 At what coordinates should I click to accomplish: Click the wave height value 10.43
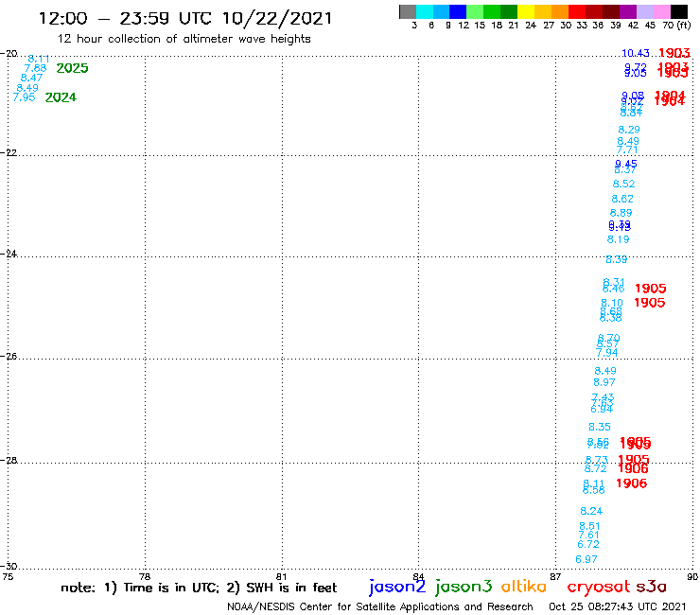pyautogui.click(x=636, y=53)
